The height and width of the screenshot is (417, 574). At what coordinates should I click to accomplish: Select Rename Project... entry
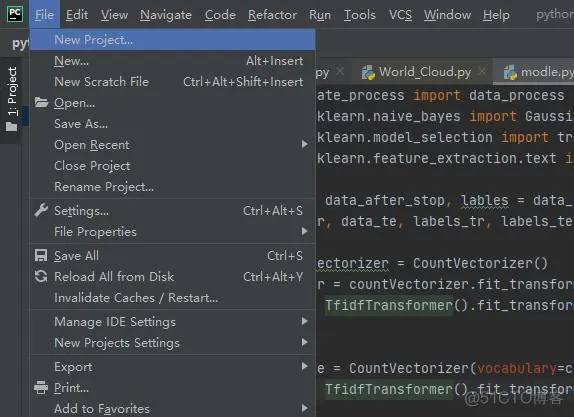click(x=172, y=187)
